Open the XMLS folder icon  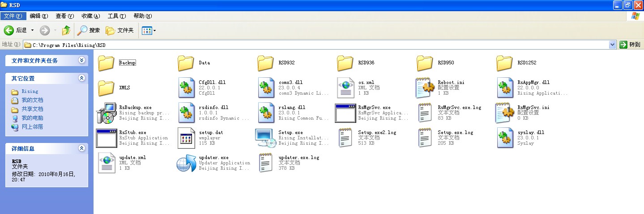(x=106, y=88)
